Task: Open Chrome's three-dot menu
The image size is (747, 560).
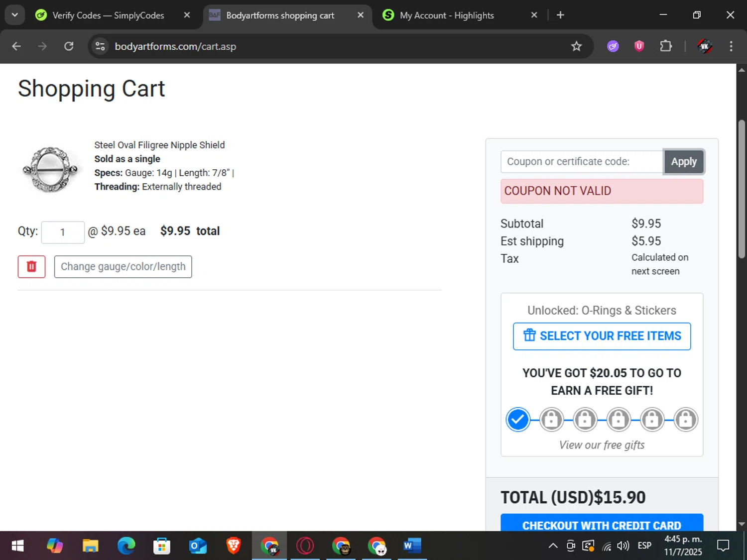Action: pos(731,46)
